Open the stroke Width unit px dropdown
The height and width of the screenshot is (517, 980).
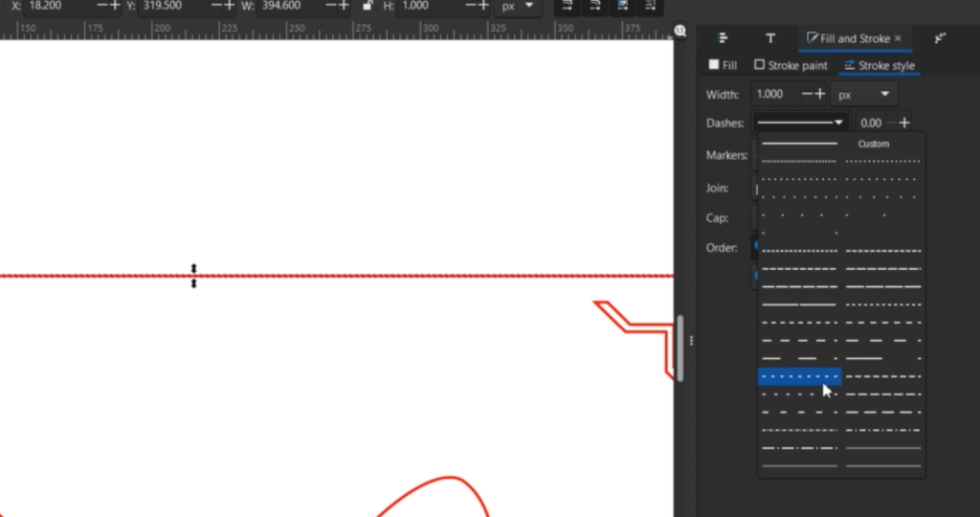[x=864, y=94]
